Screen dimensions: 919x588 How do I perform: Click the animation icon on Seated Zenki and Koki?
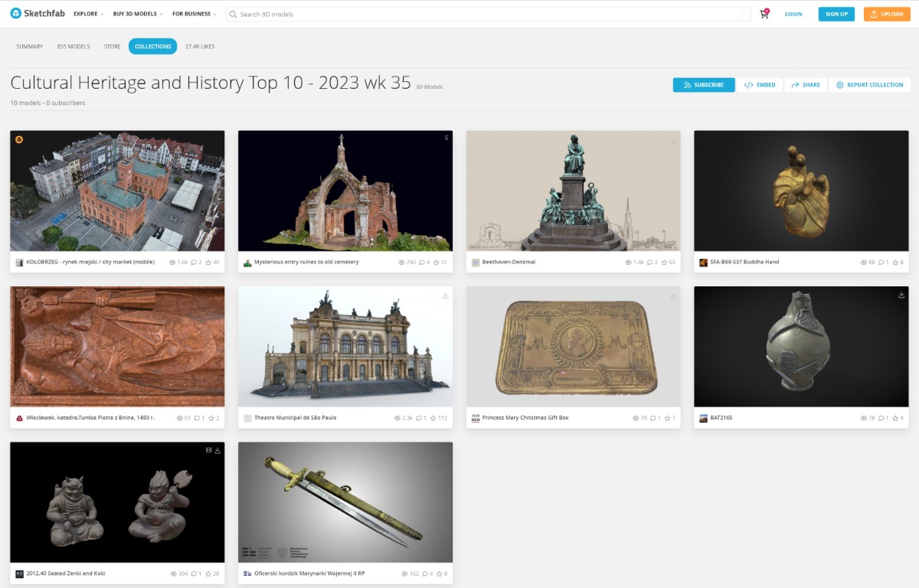point(208,450)
